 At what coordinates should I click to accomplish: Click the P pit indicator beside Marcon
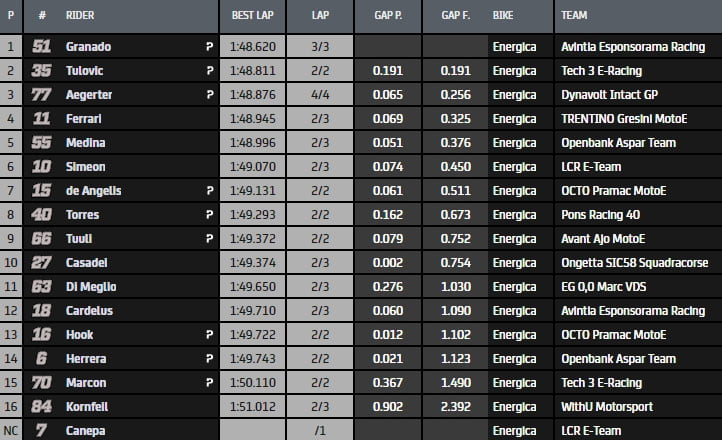pyautogui.click(x=209, y=383)
